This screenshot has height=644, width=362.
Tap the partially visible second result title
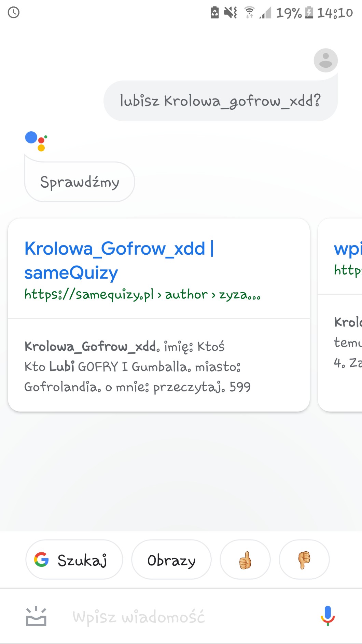(x=348, y=249)
